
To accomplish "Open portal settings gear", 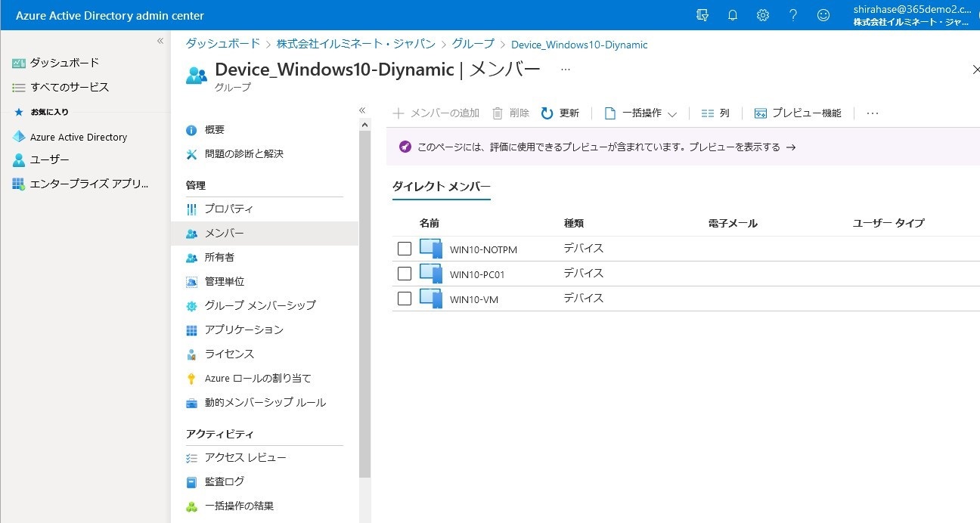I will click(x=763, y=15).
